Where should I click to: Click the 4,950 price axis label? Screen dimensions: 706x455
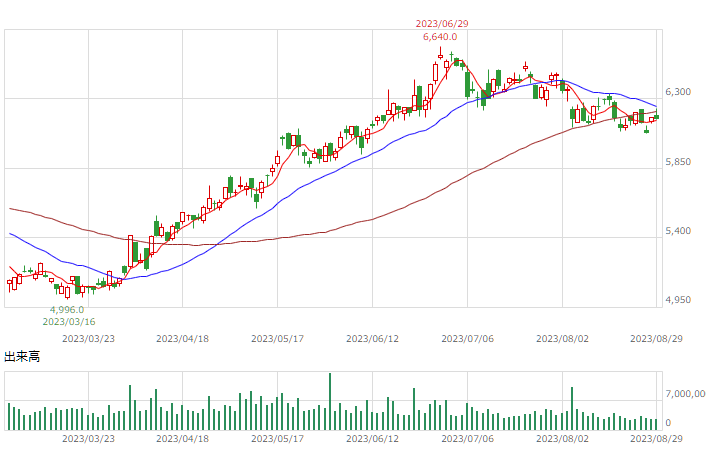pos(678,300)
